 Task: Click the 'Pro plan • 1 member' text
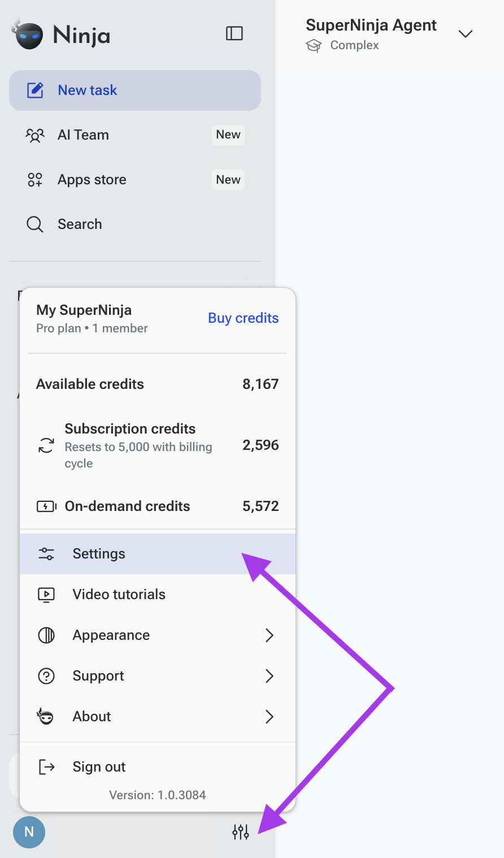(92, 328)
